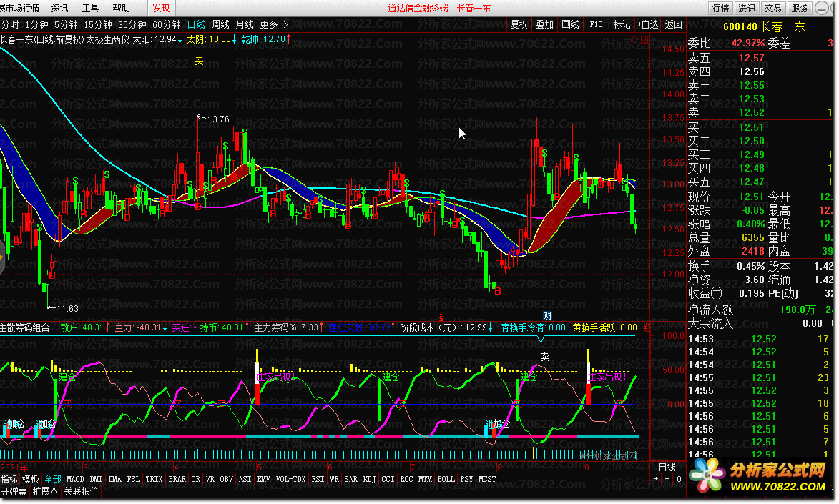Apply the KDJ indicator
The width and height of the screenshot is (839, 504).
click(369, 480)
